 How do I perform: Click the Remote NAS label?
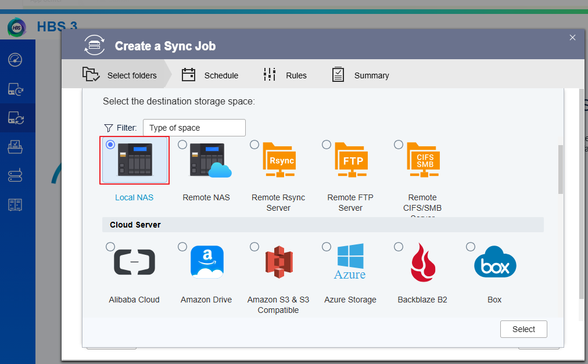tap(206, 197)
